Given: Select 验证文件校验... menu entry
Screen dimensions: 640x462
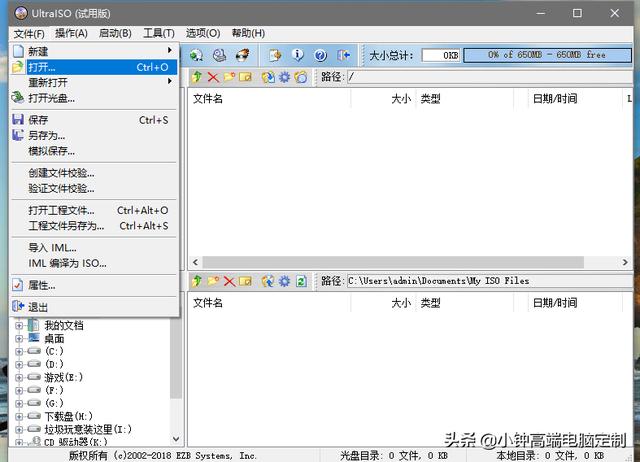Looking at the screenshot, I should 94,189.
